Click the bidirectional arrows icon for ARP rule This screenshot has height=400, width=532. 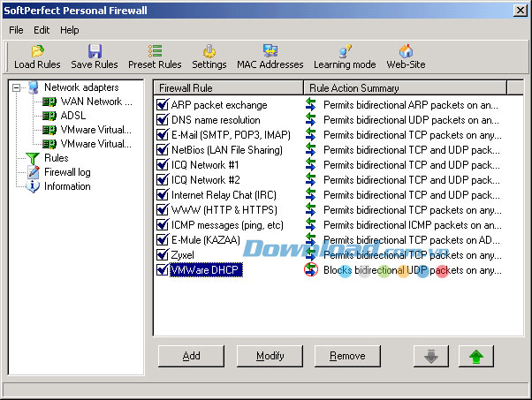310,105
